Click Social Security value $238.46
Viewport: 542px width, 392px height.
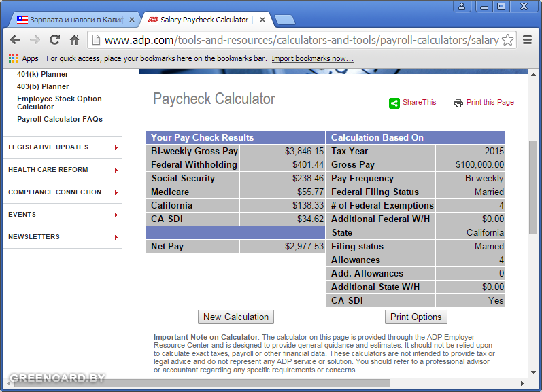click(308, 178)
